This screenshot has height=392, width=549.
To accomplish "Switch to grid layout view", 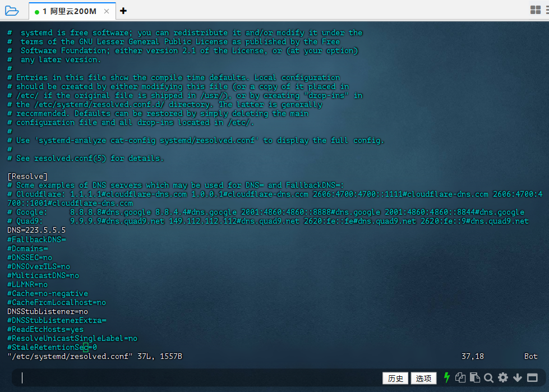I will [536, 10].
